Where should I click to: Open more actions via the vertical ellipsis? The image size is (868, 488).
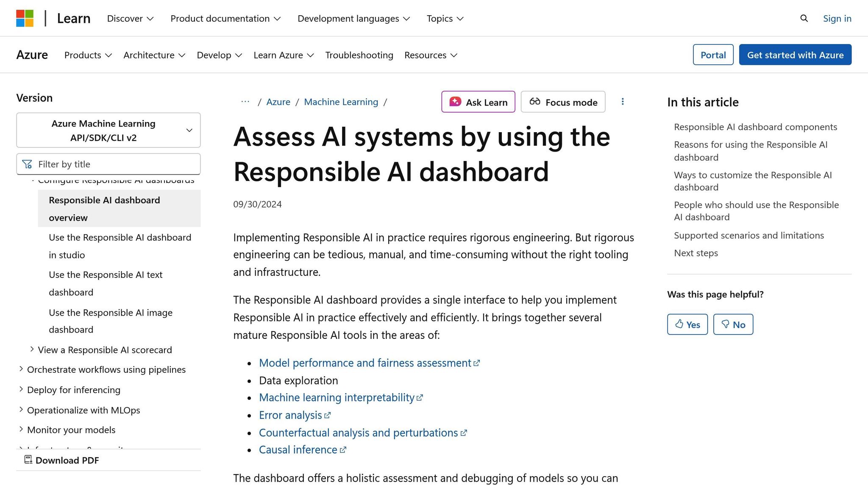(623, 102)
